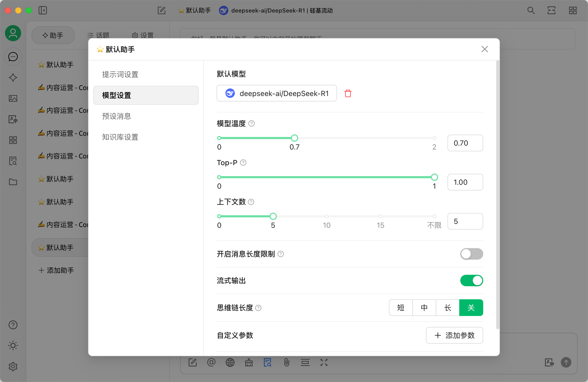The height and width of the screenshot is (382, 588).
Task: Click the mini apps grid sidebar icon
Action: click(x=13, y=140)
